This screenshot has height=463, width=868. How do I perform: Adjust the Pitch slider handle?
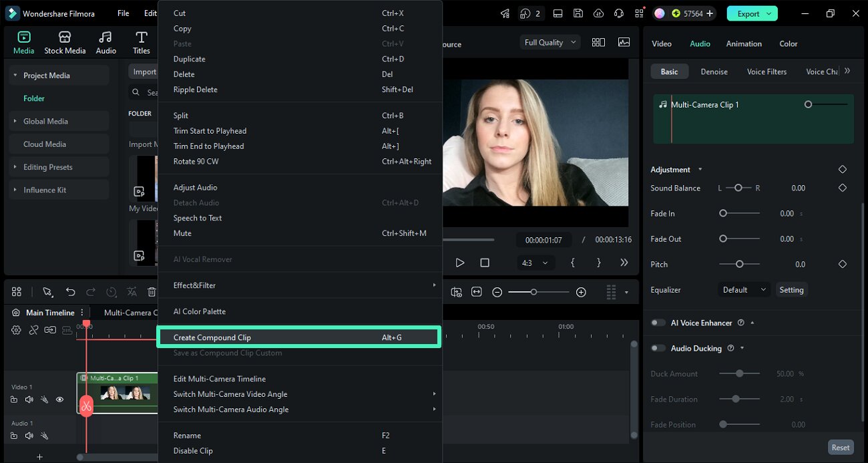pyautogui.click(x=739, y=264)
